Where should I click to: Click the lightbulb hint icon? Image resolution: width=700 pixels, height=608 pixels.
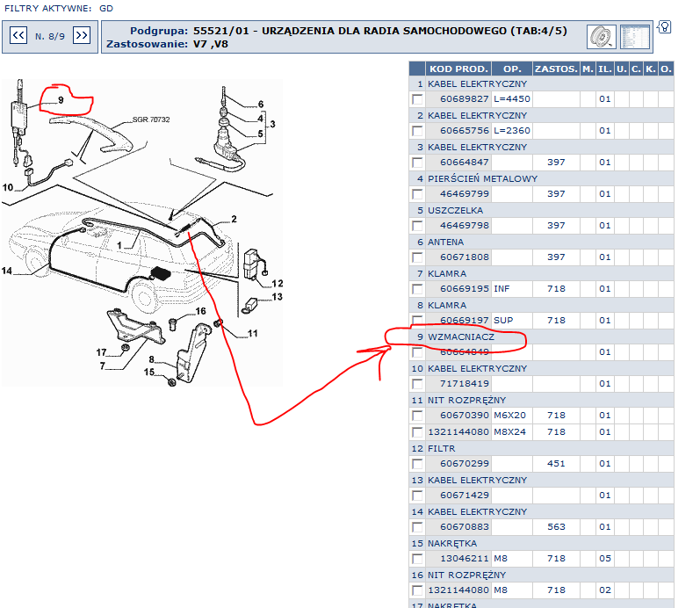(x=664, y=27)
